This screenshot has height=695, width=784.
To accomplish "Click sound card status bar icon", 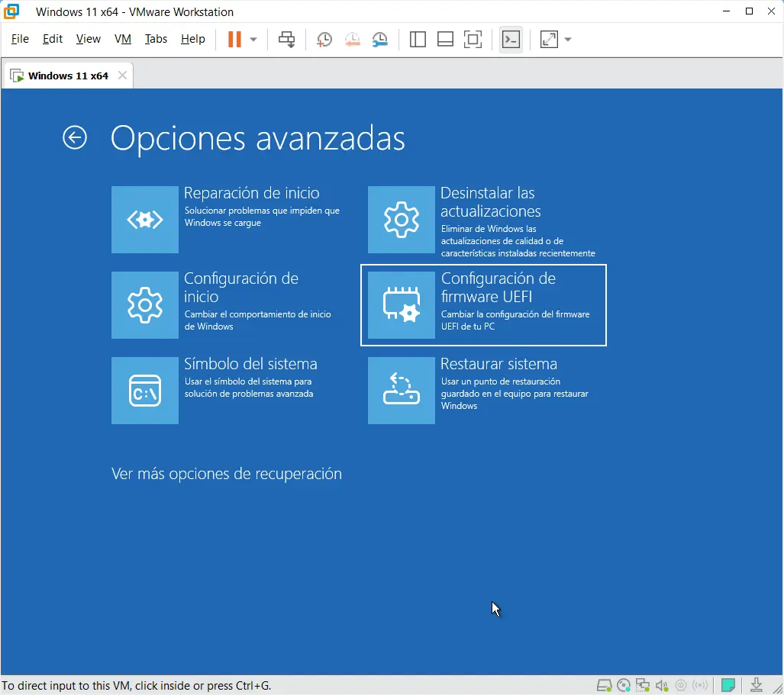I will pos(662,685).
